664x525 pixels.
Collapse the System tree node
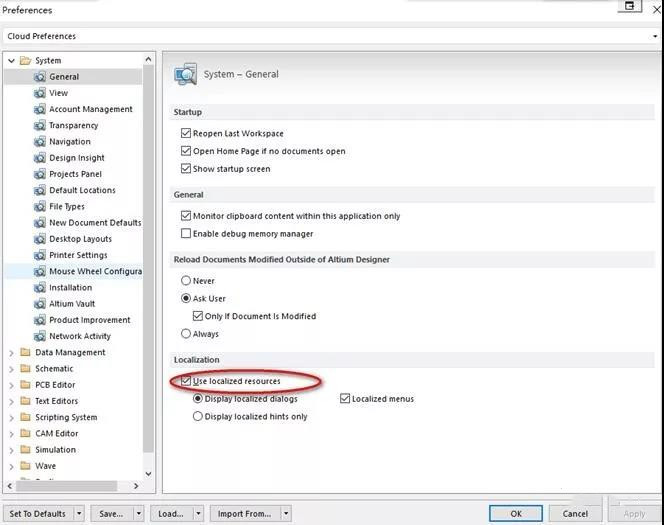click(11, 61)
